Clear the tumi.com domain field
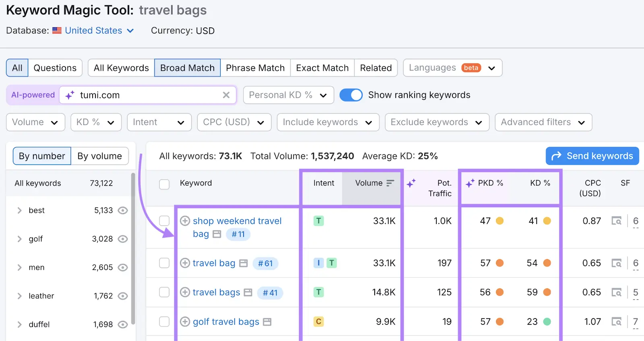 click(226, 95)
